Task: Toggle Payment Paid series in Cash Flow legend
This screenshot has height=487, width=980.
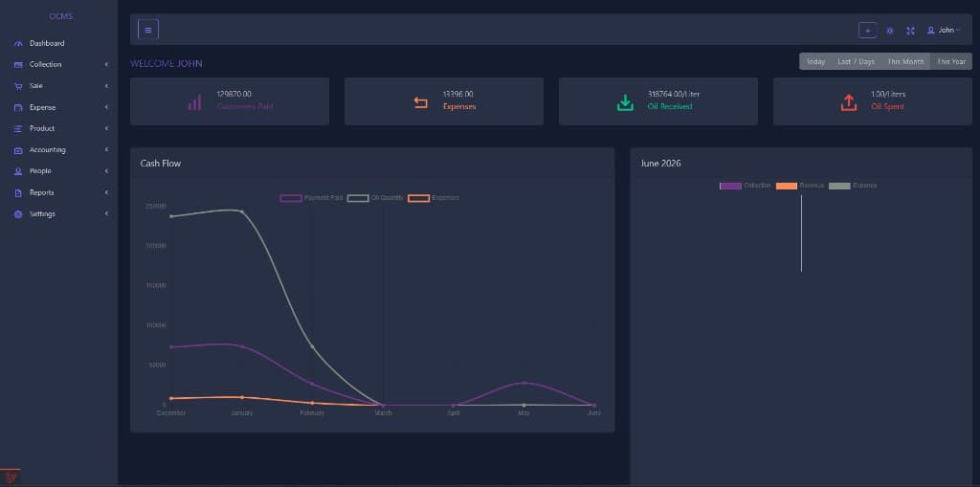Action: click(x=312, y=198)
